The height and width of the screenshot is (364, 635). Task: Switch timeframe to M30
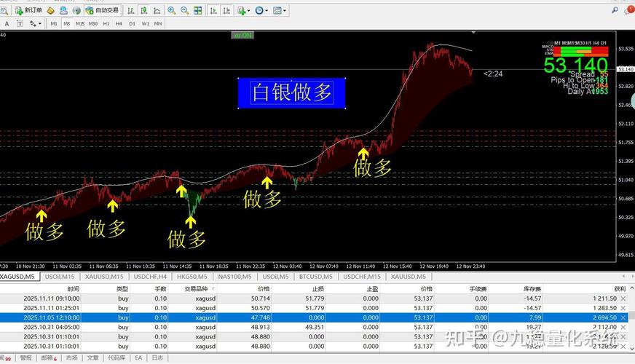tap(93, 24)
